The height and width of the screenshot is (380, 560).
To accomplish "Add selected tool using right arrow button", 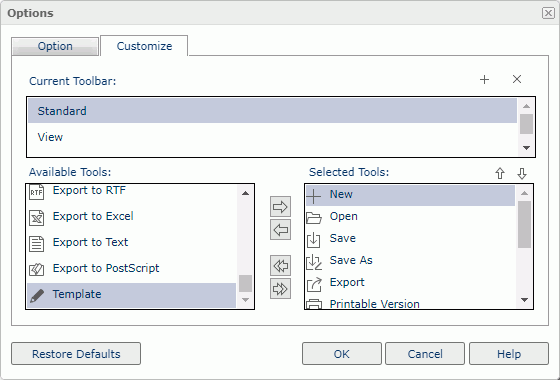I will (x=280, y=206).
